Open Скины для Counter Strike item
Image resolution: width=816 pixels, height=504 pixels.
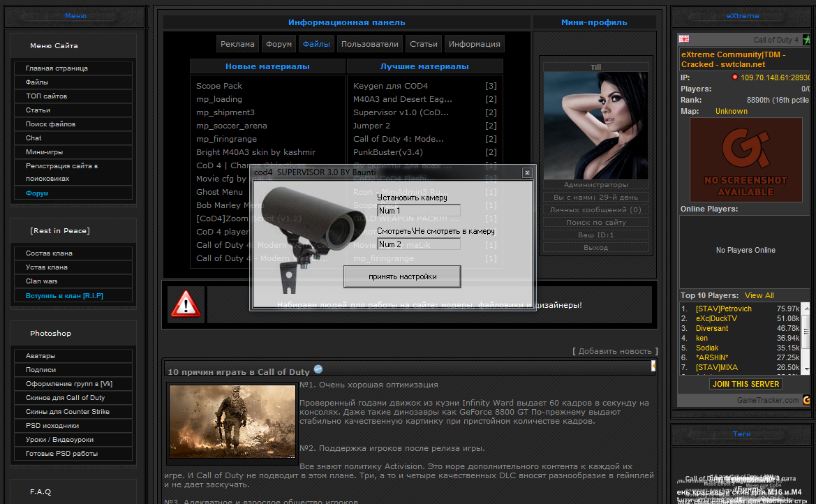[x=73, y=412]
